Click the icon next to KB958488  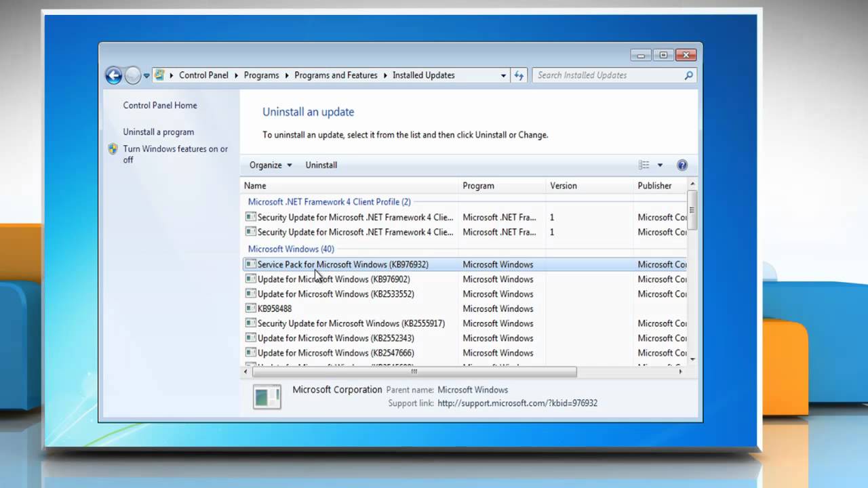250,308
